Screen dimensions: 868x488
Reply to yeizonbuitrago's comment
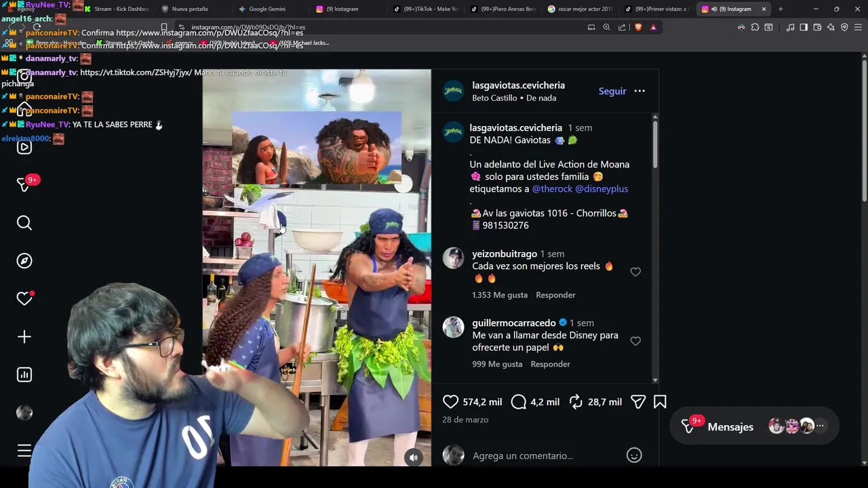[x=555, y=295]
